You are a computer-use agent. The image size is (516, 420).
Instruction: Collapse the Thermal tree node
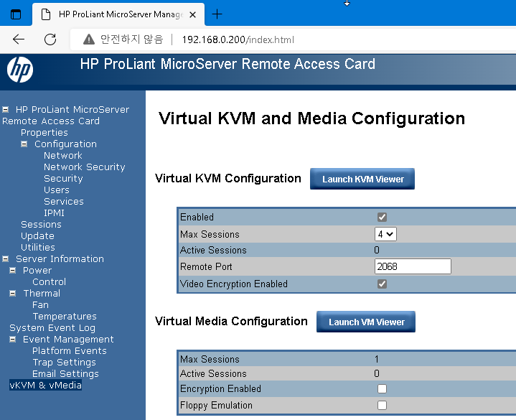click(x=12, y=293)
